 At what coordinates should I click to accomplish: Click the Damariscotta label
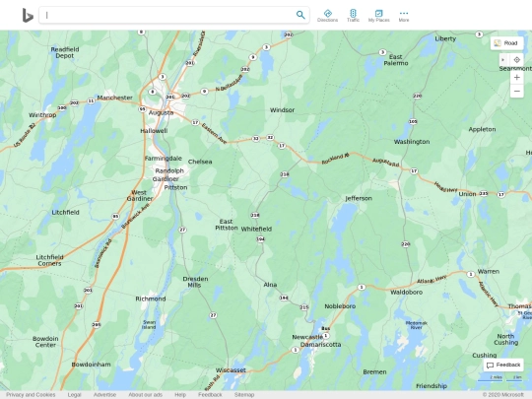pyautogui.click(x=320, y=345)
